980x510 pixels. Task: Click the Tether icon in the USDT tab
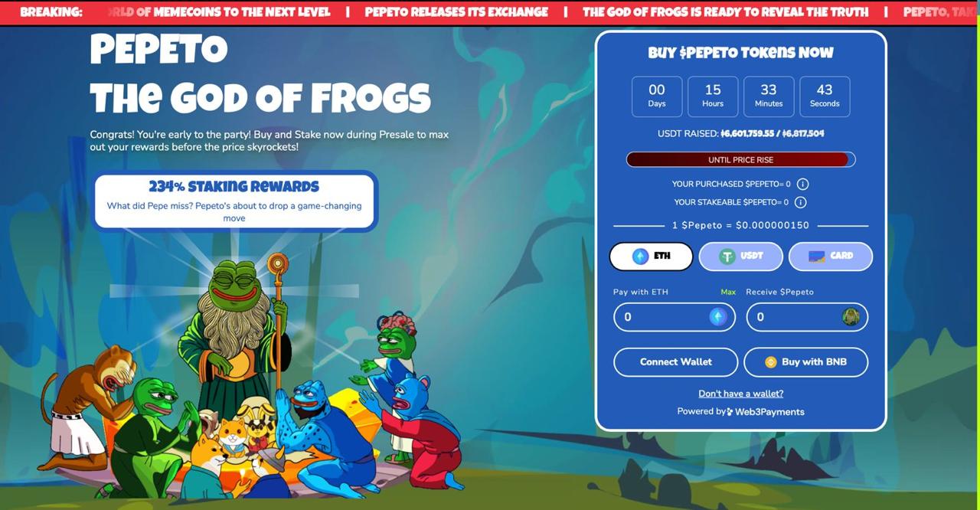pos(727,257)
